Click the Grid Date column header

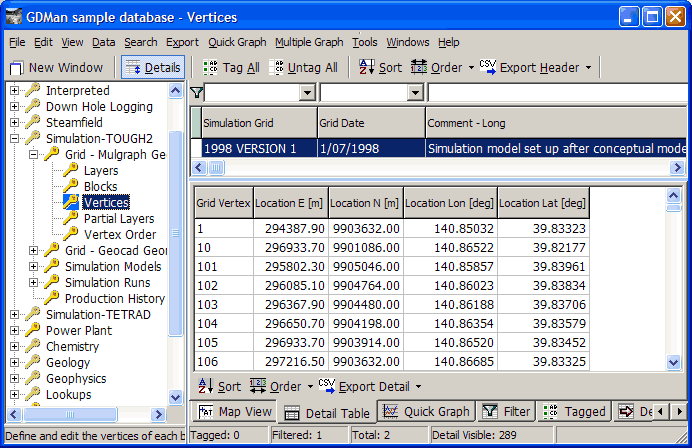click(x=371, y=123)
